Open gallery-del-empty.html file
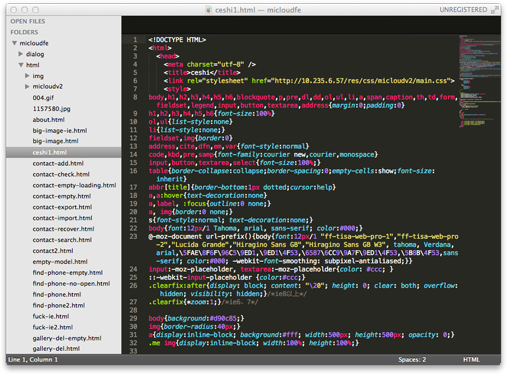Screen dimensions: 507x374 [x=67, y=338]
